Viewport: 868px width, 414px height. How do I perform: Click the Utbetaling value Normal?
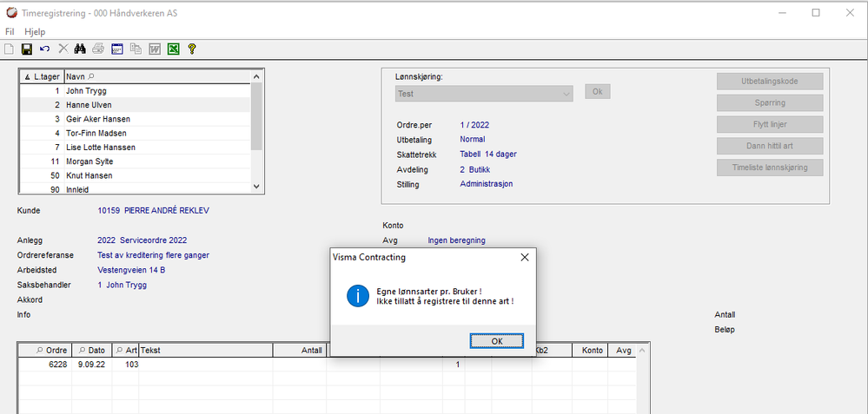[x=472, y=139]
